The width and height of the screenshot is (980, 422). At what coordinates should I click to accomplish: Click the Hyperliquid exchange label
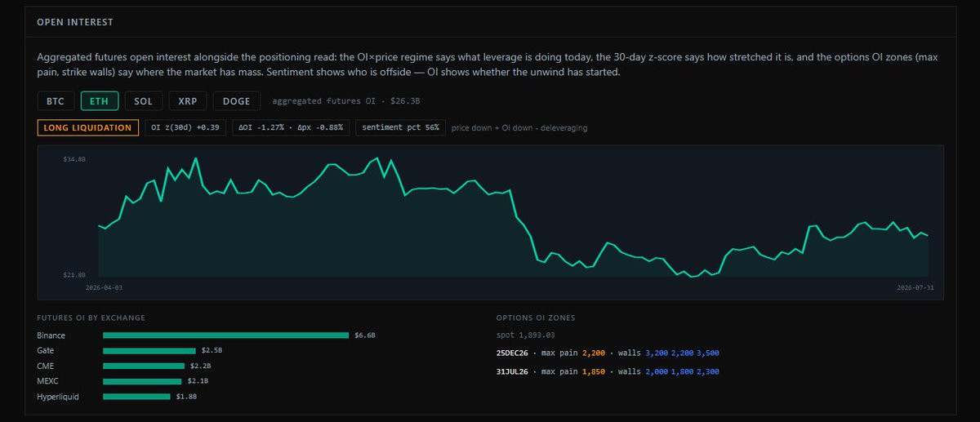coord(59,397)
